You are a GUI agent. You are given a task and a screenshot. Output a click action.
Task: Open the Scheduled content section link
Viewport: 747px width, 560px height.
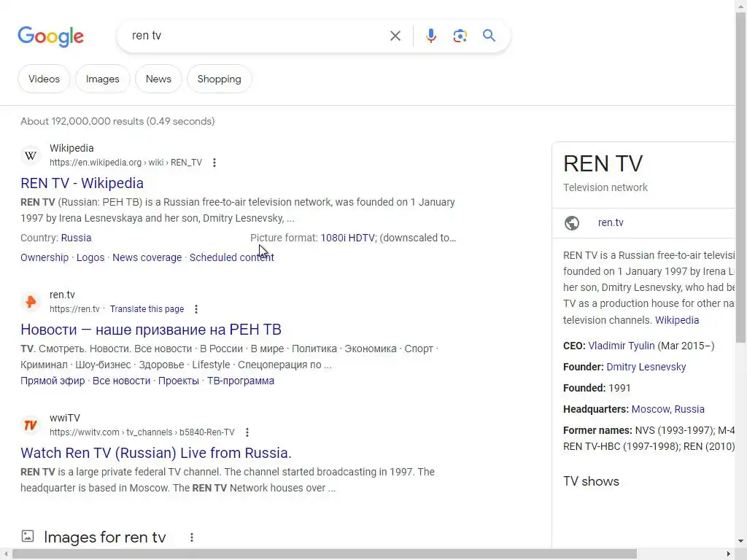(231, 257)
